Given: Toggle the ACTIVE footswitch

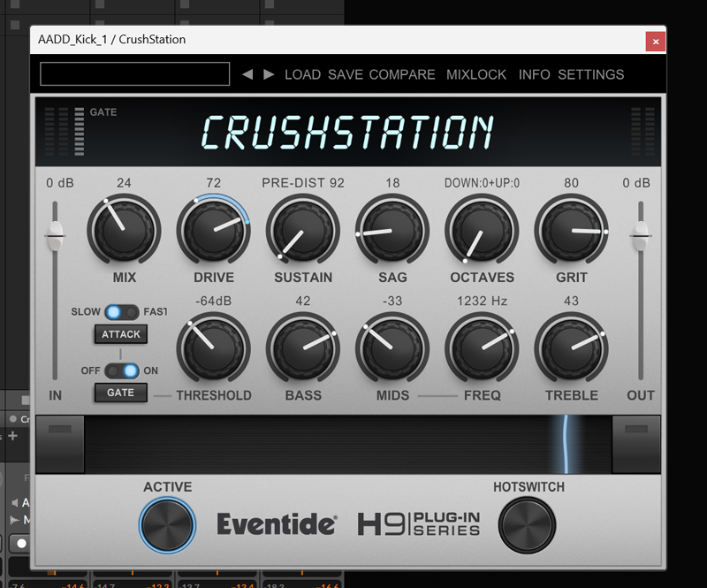Looking at the screenshot, I should point(167,525).
